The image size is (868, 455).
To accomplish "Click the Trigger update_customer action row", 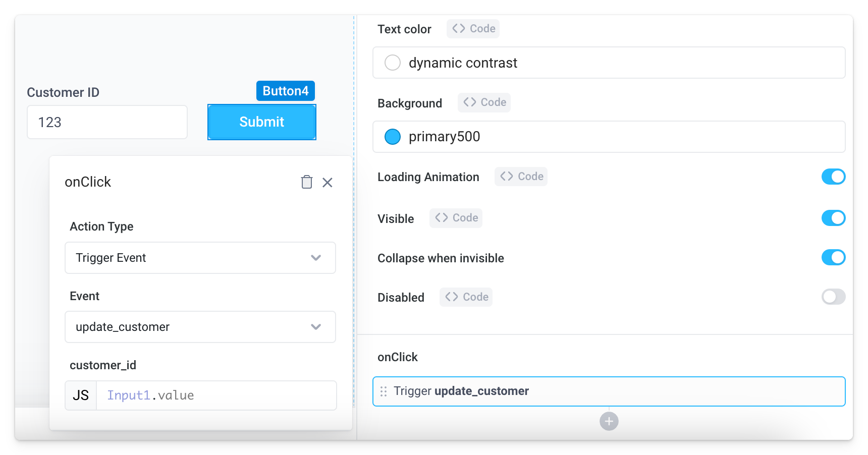I will pyautogui.click(x=555, y=391).
